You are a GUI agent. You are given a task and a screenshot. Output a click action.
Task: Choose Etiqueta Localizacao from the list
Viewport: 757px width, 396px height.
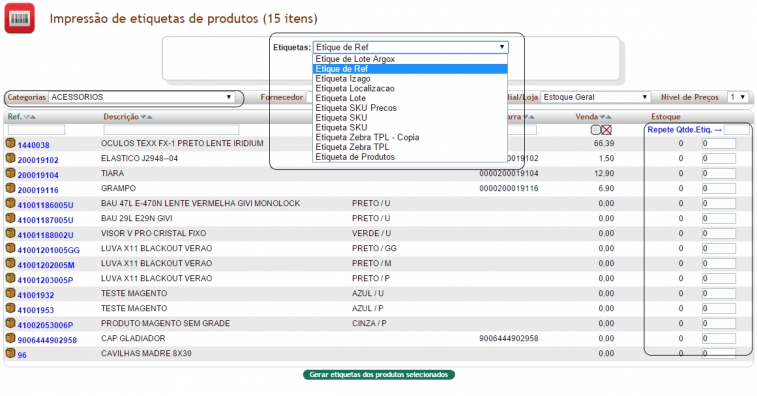(410, 88)
